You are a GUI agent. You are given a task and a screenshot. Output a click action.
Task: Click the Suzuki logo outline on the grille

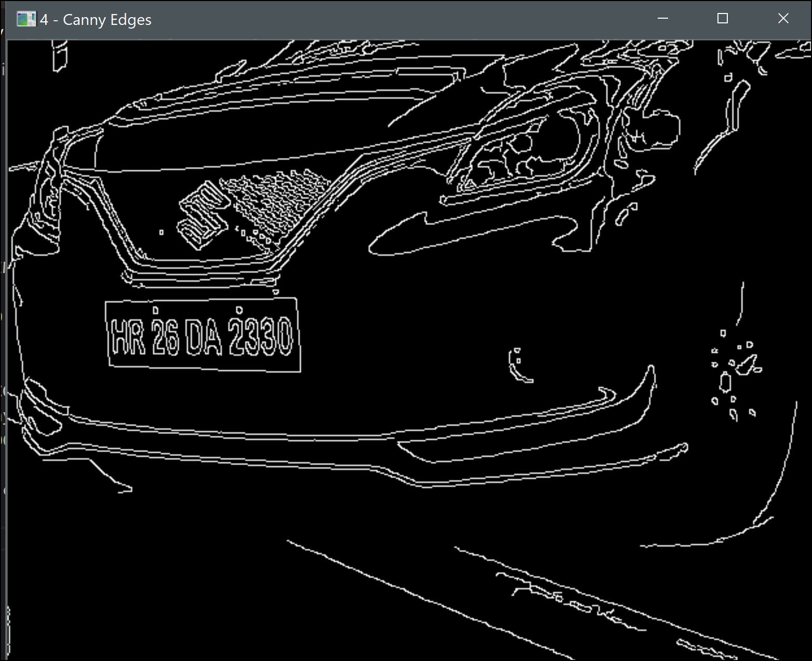(203, 214)
